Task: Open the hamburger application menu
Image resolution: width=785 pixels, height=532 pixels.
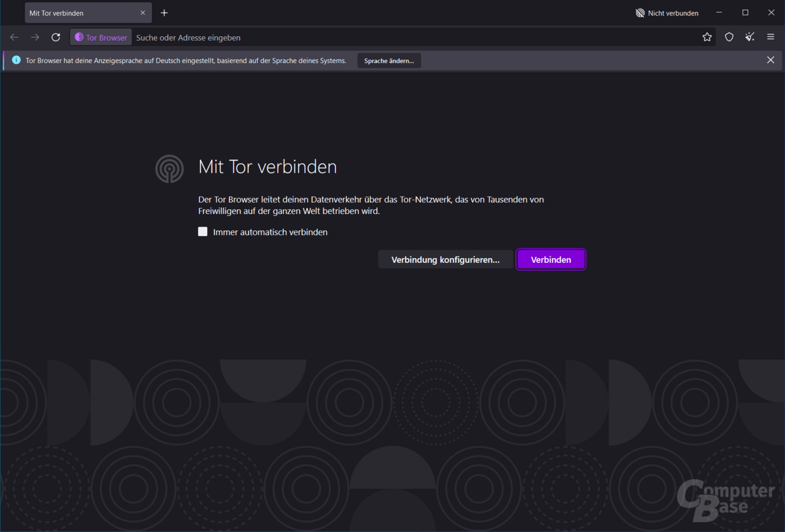Action: (771, 37)
